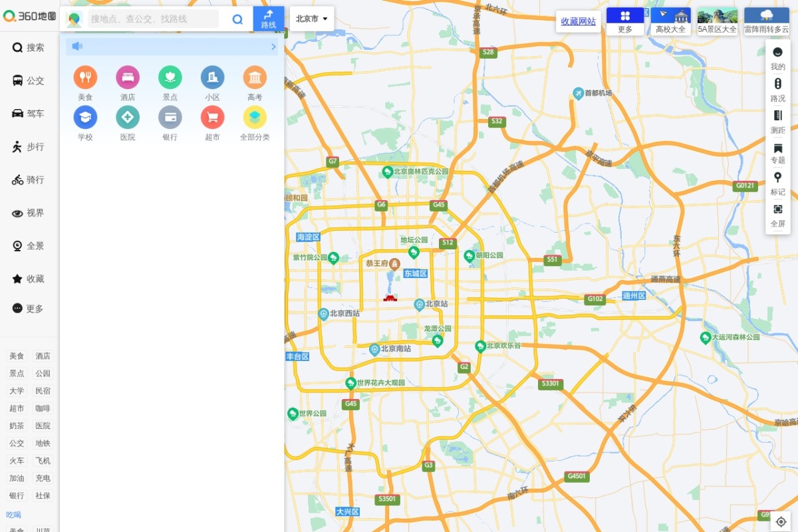Click the 公园 quick tag
The width and height of the screenshot is (798, 532).
[x=43, y=373]
